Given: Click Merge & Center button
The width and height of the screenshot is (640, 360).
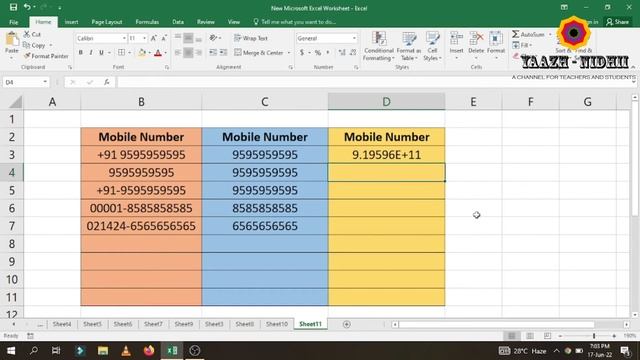Looking at the screenshot, I should pos(259,53).
